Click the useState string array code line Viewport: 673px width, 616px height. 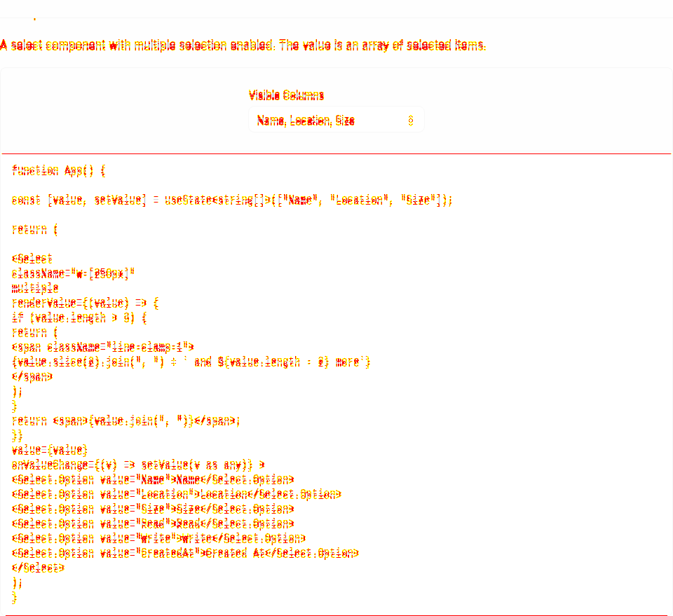click(232, 200)
